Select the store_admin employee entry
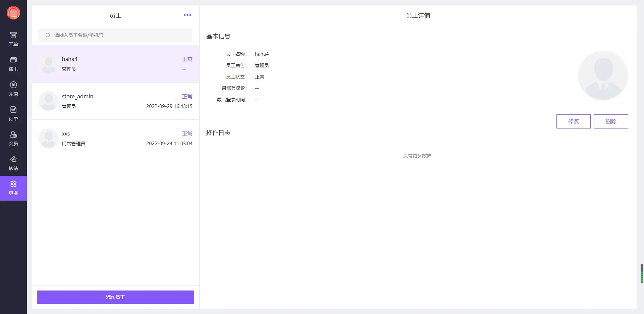The height and width of the screenshot is (314, 644). click(115, 101)
